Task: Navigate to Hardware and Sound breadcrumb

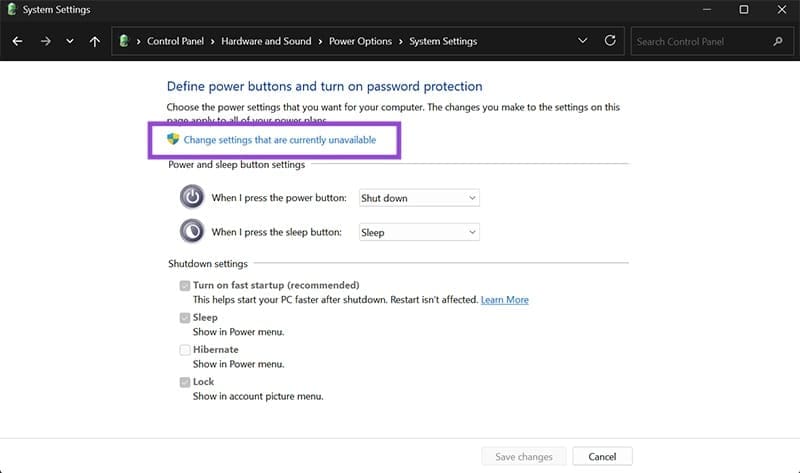Action: pyautogui.click(x=266, y=41)
